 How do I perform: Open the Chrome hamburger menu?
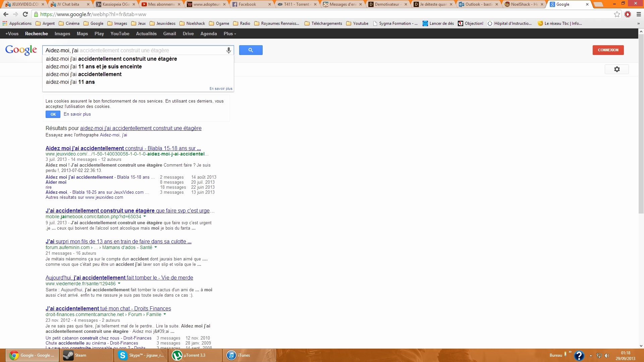pos(639,14)
